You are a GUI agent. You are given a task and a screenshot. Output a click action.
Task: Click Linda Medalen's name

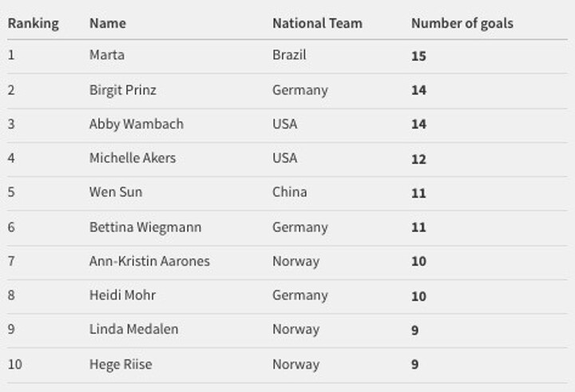(134, 329)
